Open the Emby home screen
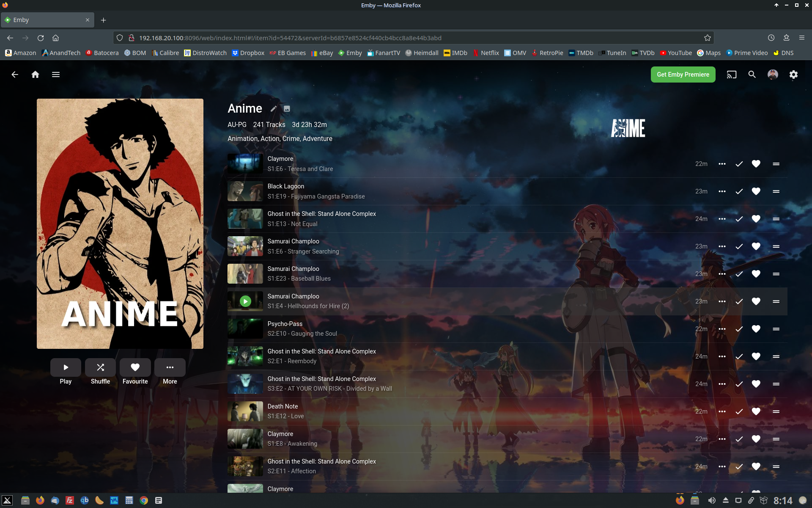Image resolution: width=812 pixels, height=508 pixels. (x=35, y=75)
